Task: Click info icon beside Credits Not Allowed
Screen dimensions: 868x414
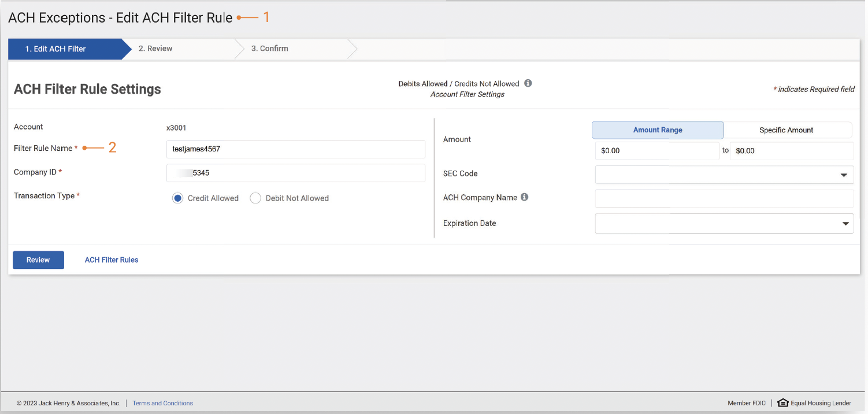Action: tap(528, 83)
